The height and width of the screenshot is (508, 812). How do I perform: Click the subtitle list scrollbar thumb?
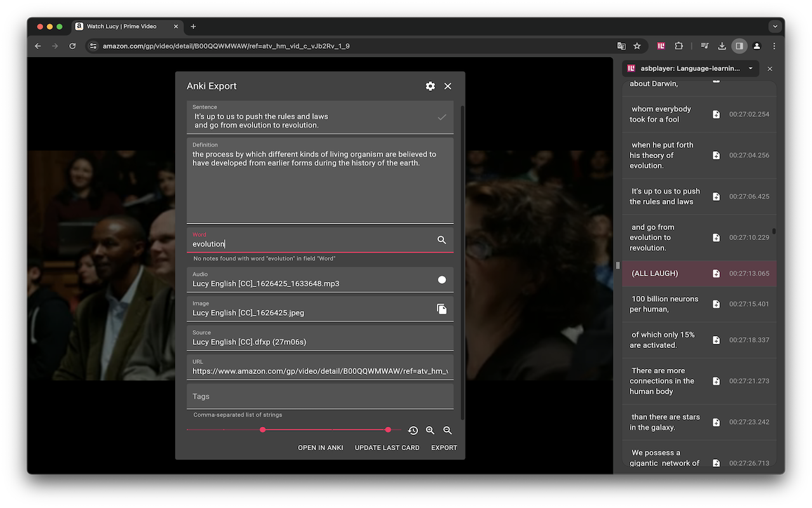click(774, 232)
